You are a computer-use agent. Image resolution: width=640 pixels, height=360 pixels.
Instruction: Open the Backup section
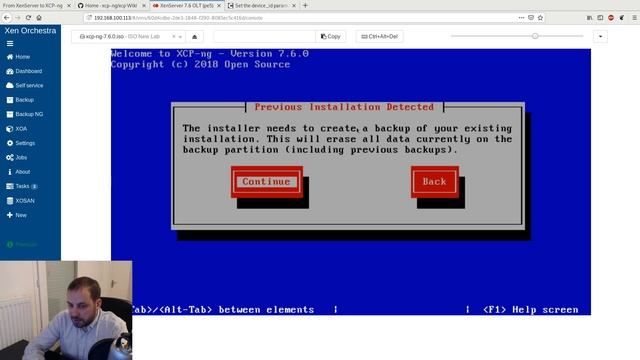coord(20,100)
